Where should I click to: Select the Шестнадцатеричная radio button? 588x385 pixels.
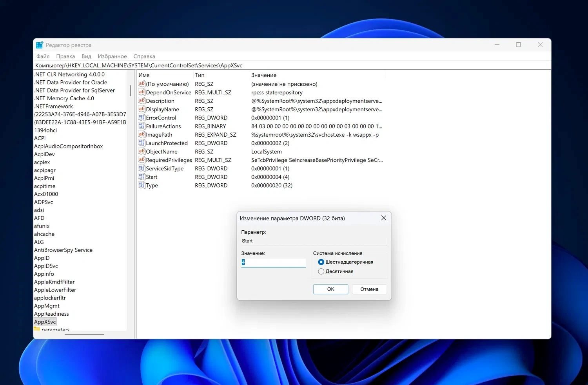coord(321,262)
